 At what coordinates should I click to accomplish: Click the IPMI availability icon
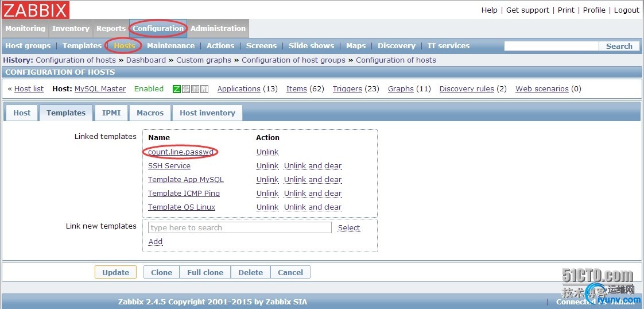pos(204,89)
